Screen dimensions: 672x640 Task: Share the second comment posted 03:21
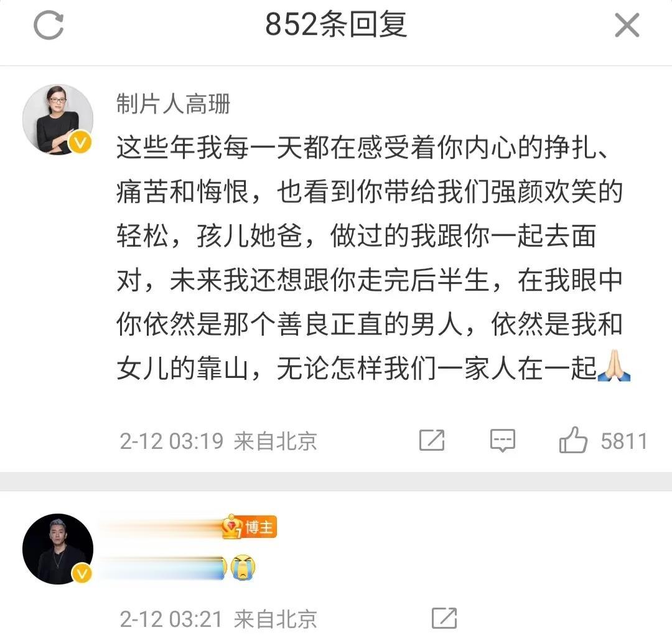click(x=444, y=618)
